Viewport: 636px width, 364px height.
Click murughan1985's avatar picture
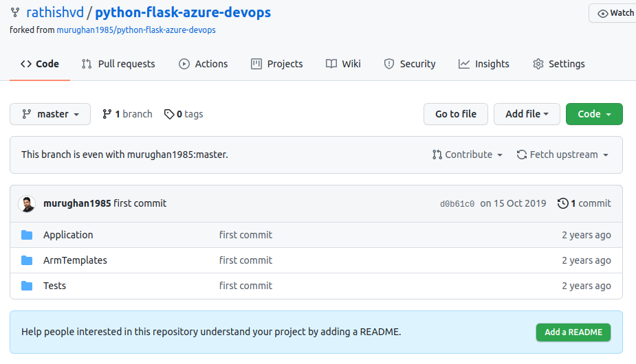[x=27, y=204]
